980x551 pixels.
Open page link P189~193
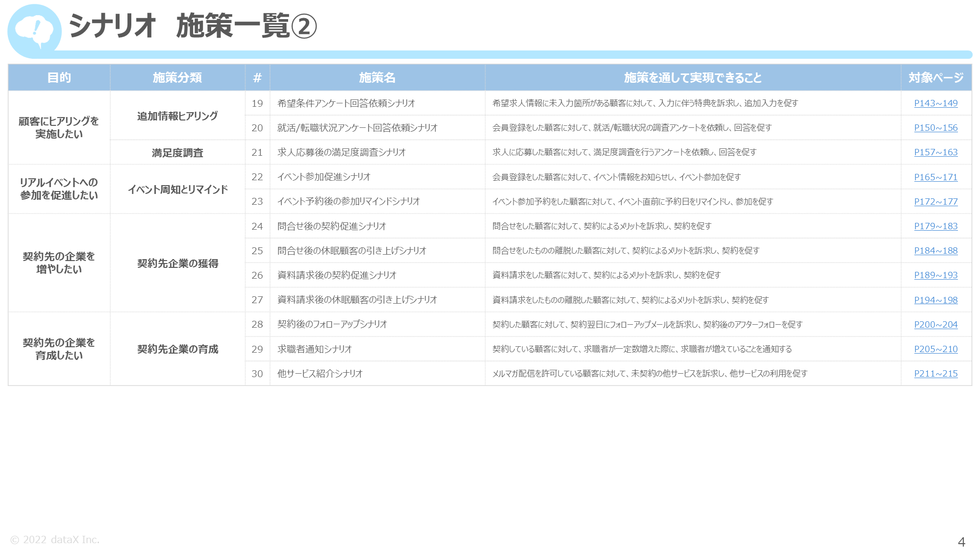pyautogui.click(x=935, y=275)
